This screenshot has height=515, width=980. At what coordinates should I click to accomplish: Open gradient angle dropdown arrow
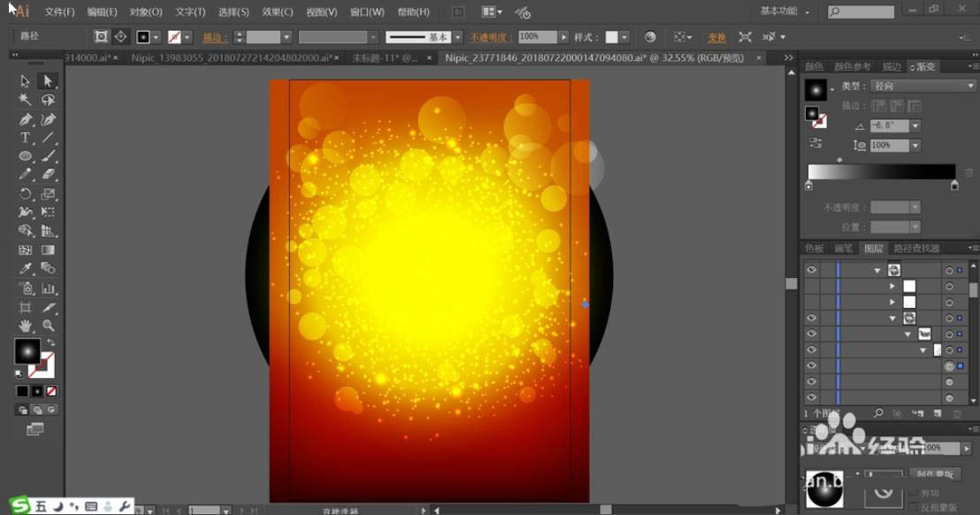point(915,126)
